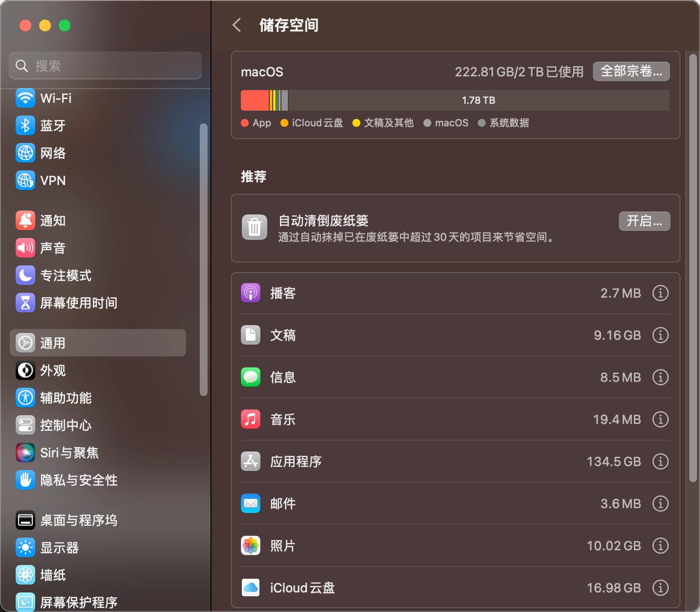The width and height of the screenshot is (700, 612).
Task: Click inside the 搜索 search field
Action: [x=105, y=66]
